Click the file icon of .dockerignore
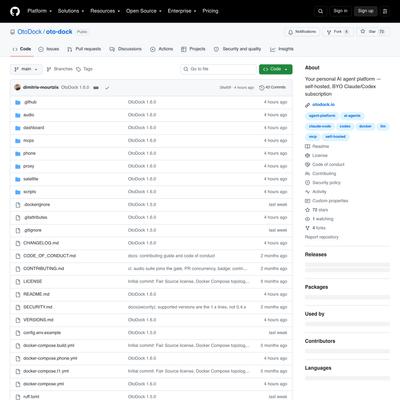The image size is (400, 400). click(x=18, y=205)
